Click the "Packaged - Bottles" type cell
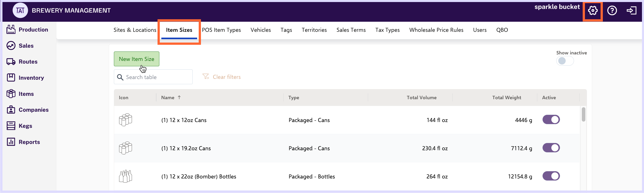The height and width of the screenshot is (193, 644). tap(311, 177)
